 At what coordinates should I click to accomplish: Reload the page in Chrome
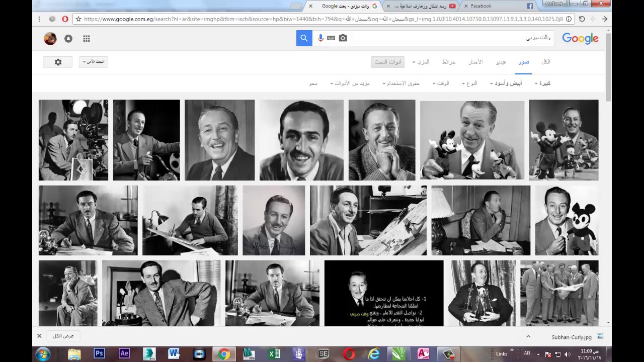[582, 19]
